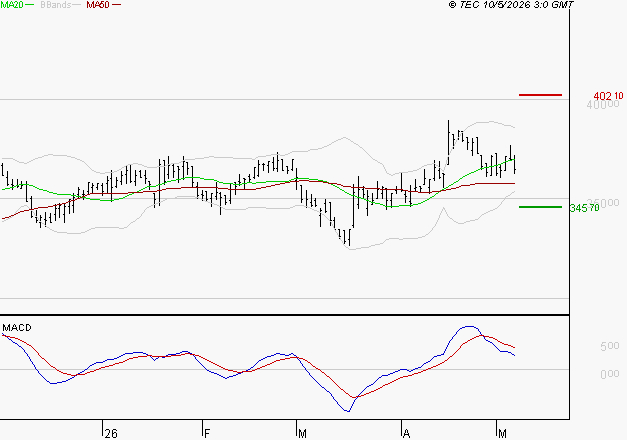Image resolution: width=627 pixels, height=440 pixels.
Task: Click the first M month label after F
Action: click(302, 434)
